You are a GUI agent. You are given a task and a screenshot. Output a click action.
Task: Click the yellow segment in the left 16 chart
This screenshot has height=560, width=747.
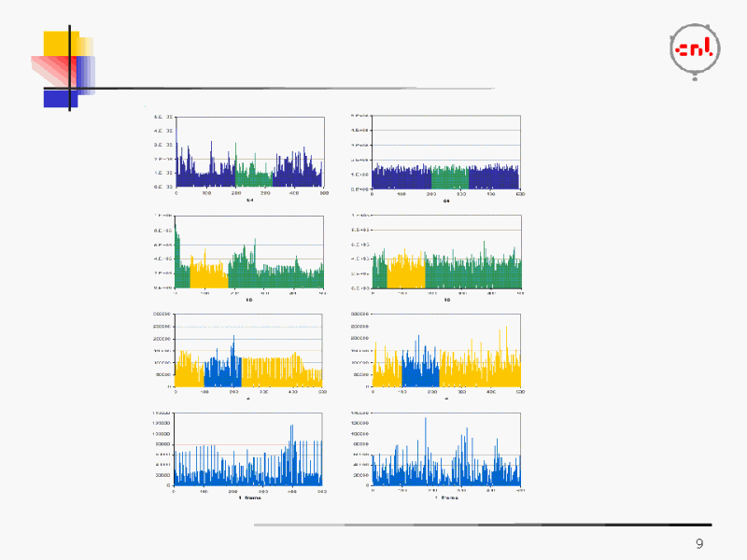[209, 274]
